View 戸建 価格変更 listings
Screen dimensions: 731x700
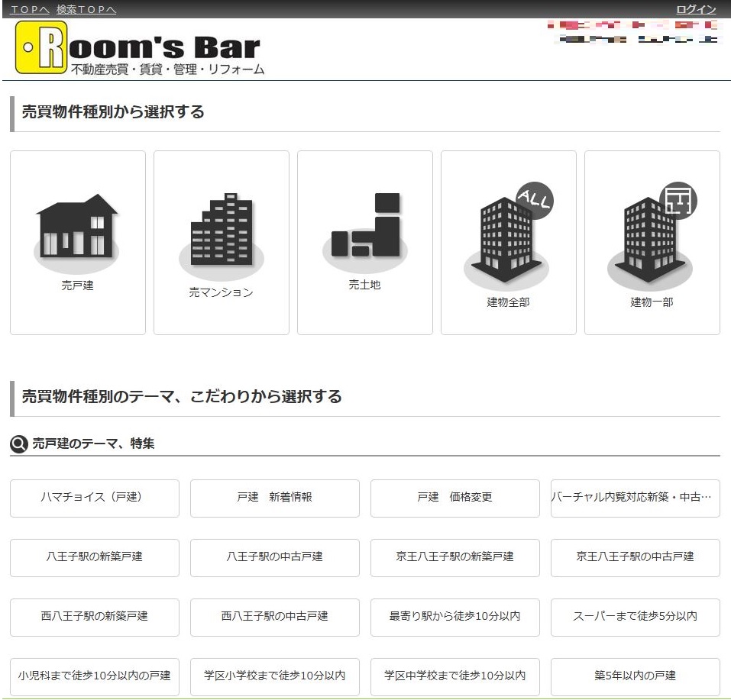point(454,498)
